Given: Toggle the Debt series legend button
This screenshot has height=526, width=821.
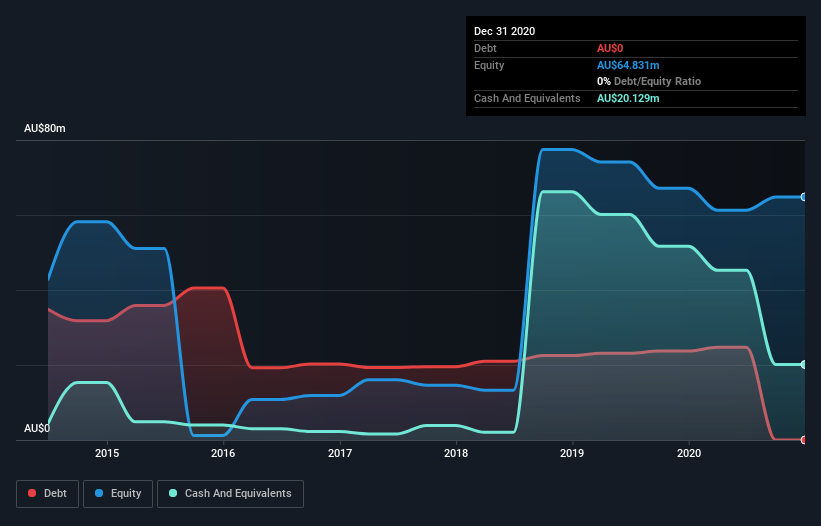Looking at the screenshot, I should (47, 494).
